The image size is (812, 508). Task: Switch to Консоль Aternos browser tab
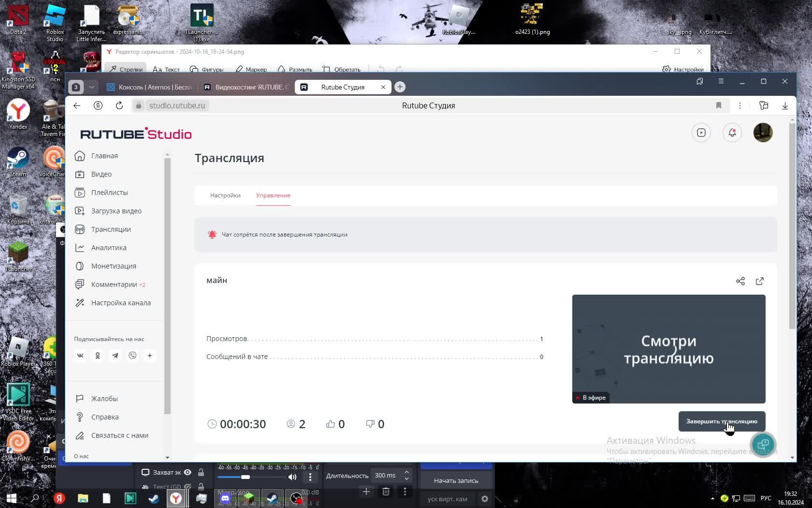click(149, 87)
